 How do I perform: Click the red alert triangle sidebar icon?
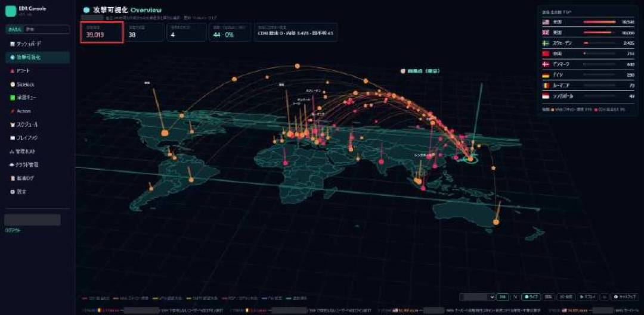pyautogui.click(x=13, y=71)
